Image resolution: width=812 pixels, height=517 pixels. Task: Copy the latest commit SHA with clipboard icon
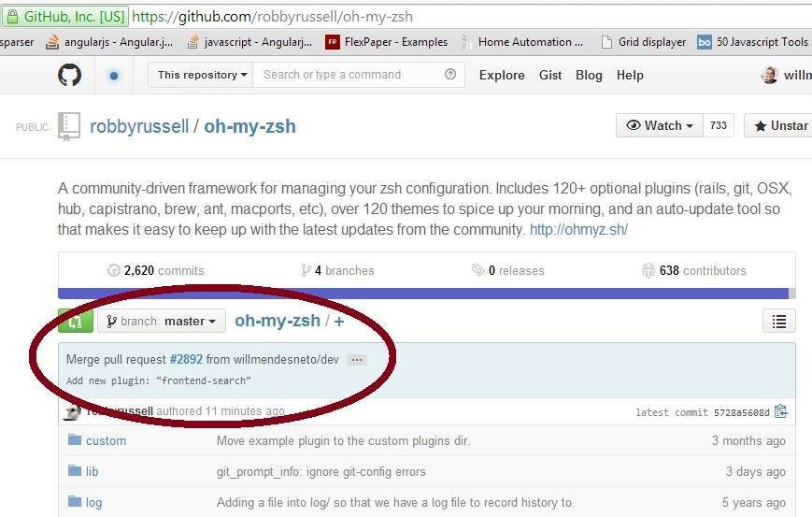(781, 412)
